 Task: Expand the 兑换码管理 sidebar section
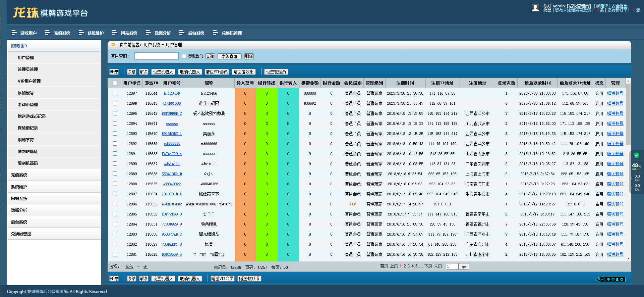click(x=54, y=234)
